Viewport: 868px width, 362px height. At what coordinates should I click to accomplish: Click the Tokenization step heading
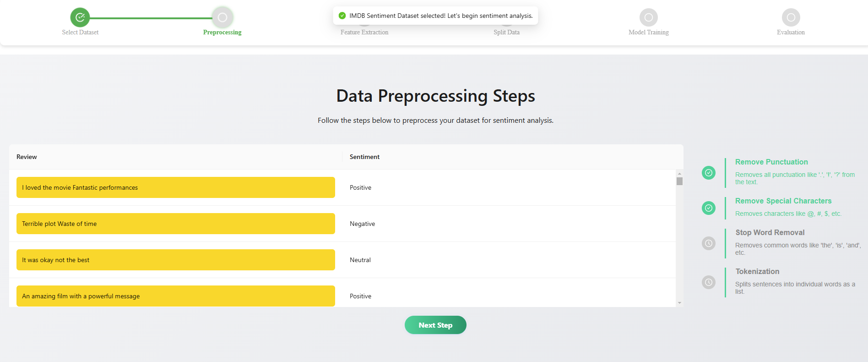tap(757, 271)
